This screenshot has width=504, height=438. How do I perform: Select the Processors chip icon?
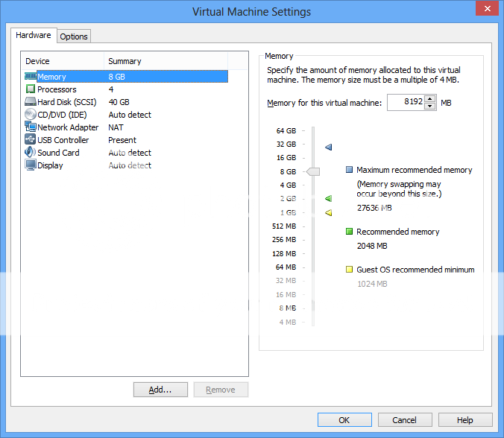click(31, 89)
